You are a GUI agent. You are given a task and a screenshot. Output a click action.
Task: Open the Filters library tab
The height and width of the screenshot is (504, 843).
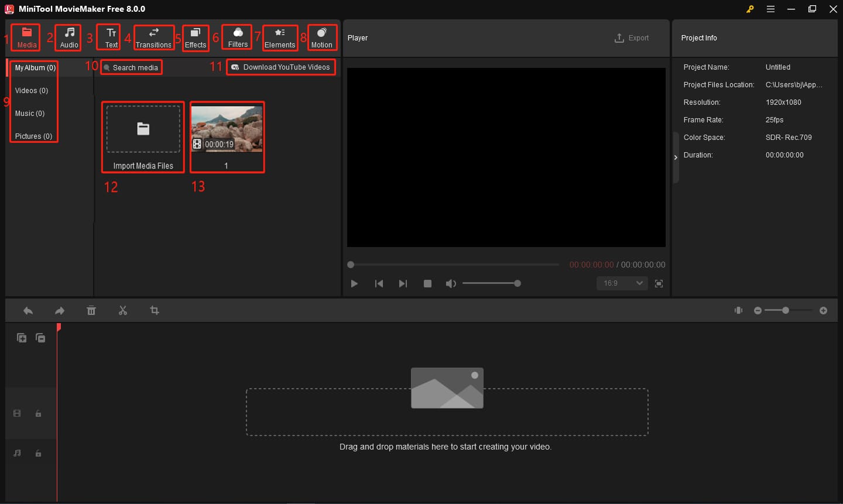coord(238,37)
